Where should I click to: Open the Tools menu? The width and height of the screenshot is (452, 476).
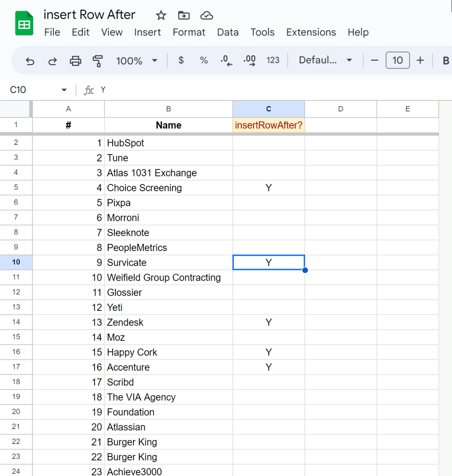click(263, 32)
